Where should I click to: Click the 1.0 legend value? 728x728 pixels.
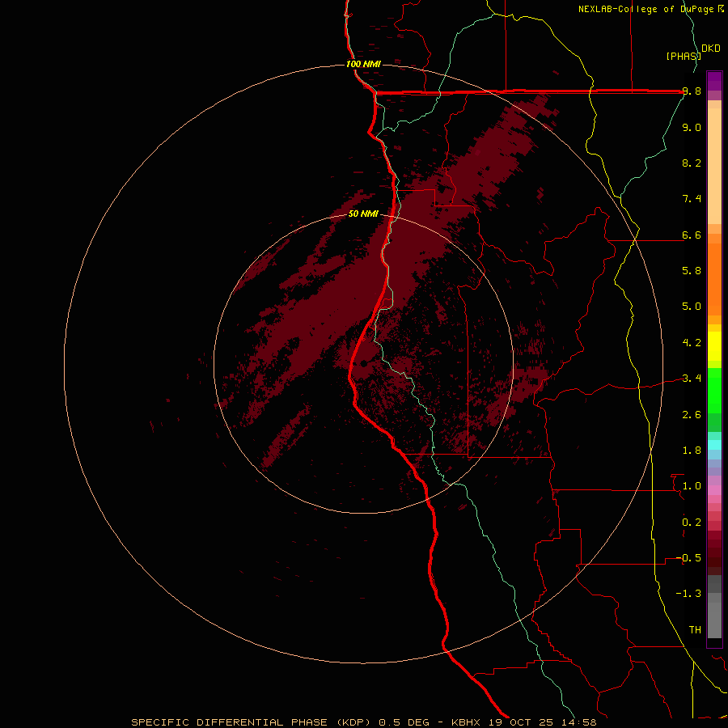click(692, 486)
